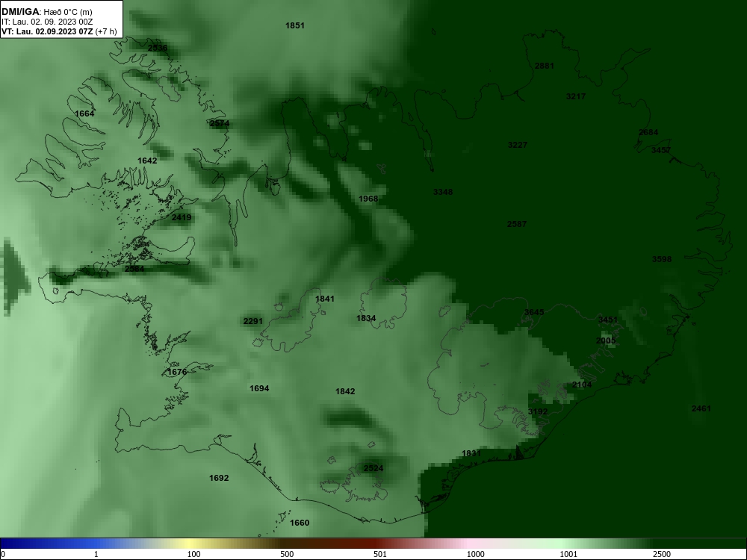Viewport: 747px width, 560px height.
Task: Click the coastal value 1831
Action: [x=471, y=454]
